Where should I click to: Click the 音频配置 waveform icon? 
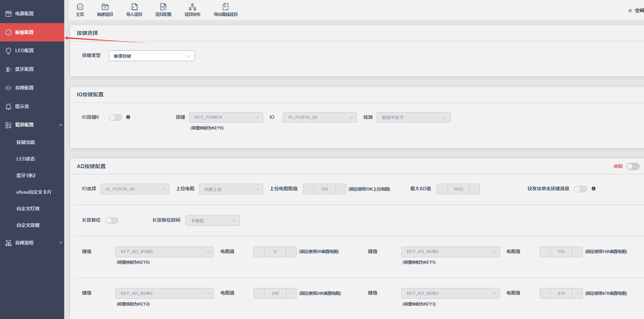(9, 88)
